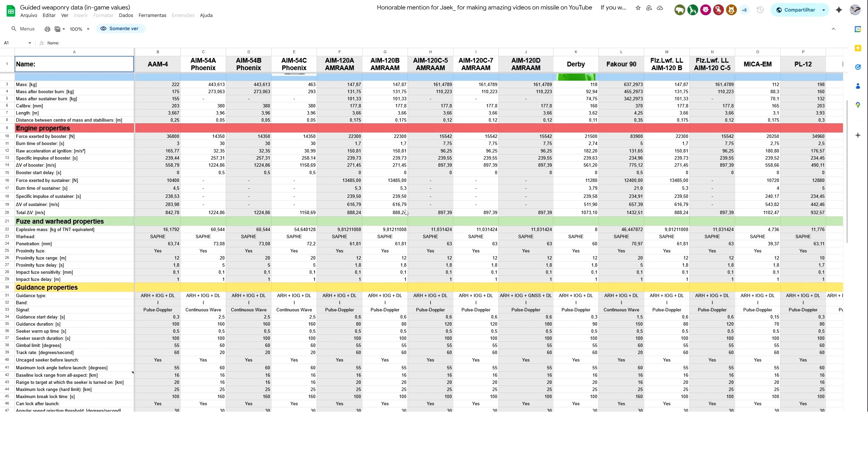Image resolution: width=868 pixels, height=475 pixels.
Task: Click the print icon
Action: pyautogui.click(x=47, y=29)
